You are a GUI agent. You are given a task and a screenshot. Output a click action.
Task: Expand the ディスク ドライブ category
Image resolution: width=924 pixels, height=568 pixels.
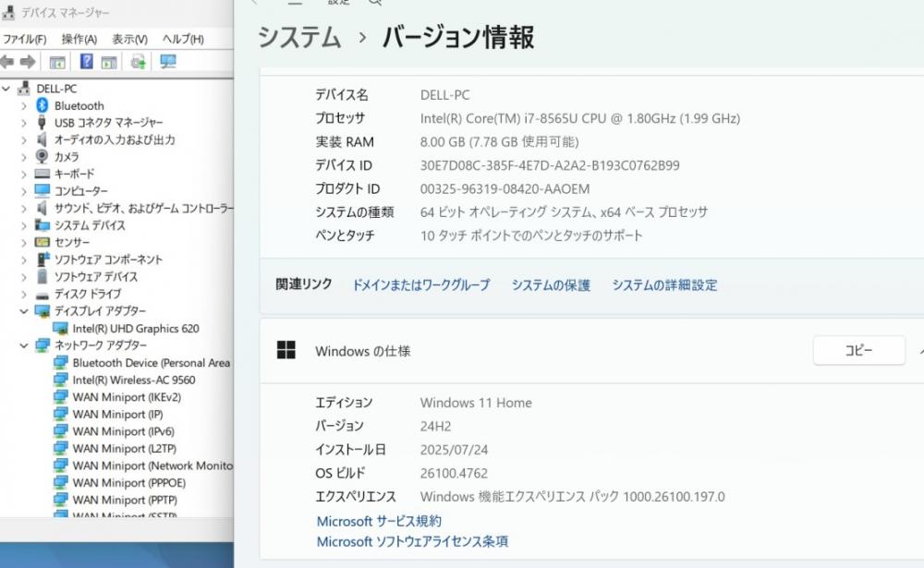(x=24, y=294)
